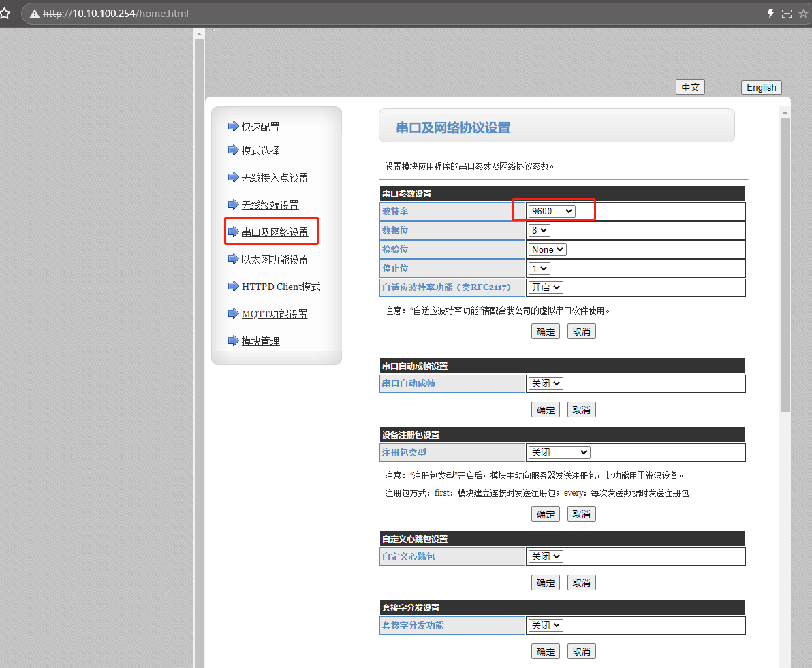
Task: Open the 数据位 data bits dropdown
Action: coord(539,230)
